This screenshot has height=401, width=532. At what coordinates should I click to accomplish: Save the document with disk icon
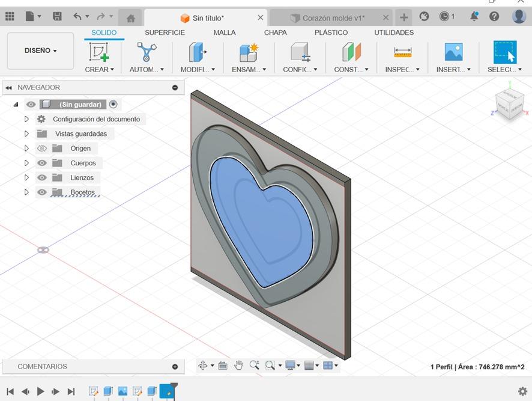[57, 16]
